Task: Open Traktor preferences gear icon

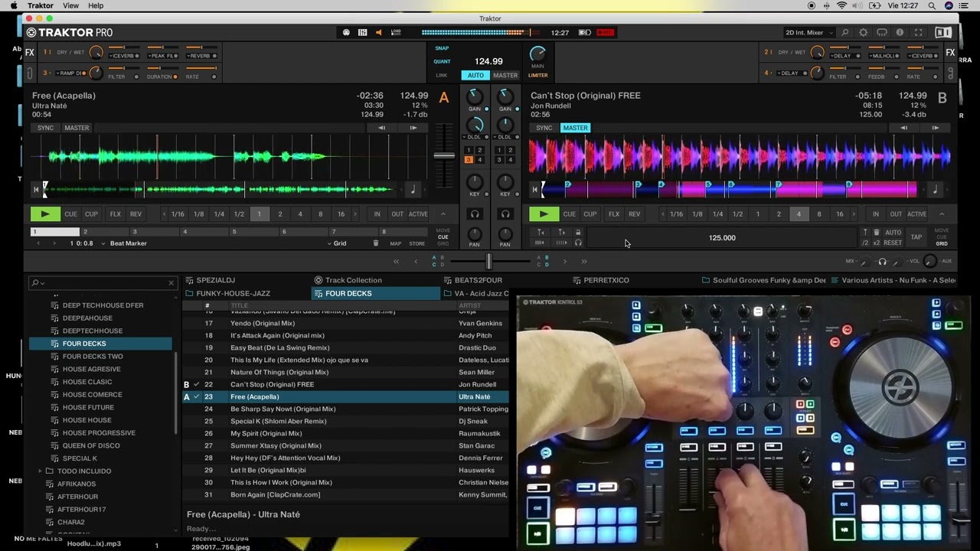Action: tap(863, 32)
